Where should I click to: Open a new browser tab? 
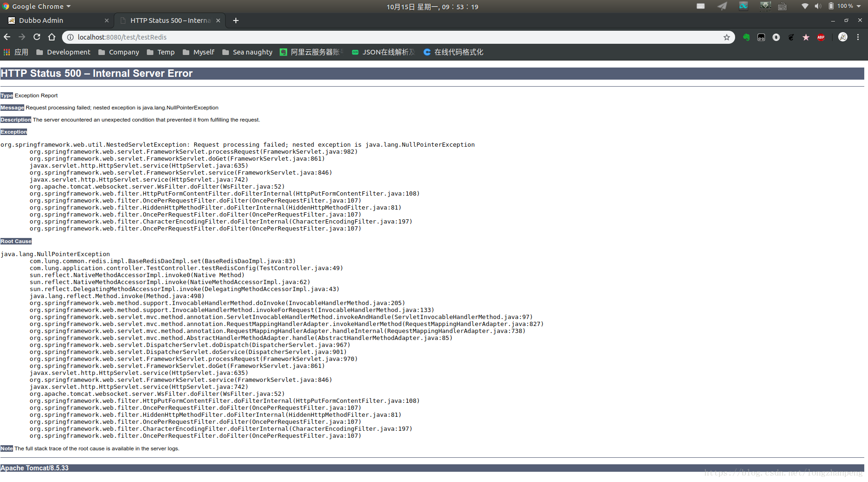coord(236,20)
